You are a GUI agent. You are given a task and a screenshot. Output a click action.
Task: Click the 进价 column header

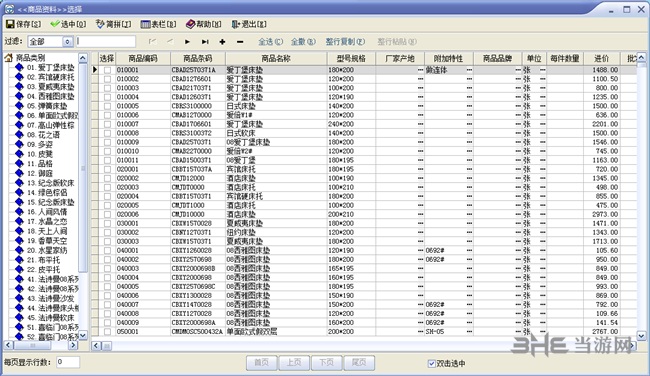[x=601, y=58]
